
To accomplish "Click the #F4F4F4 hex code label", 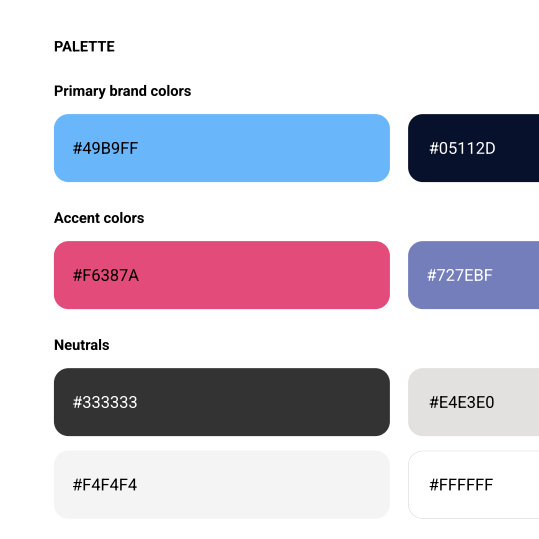I will 105,485.
